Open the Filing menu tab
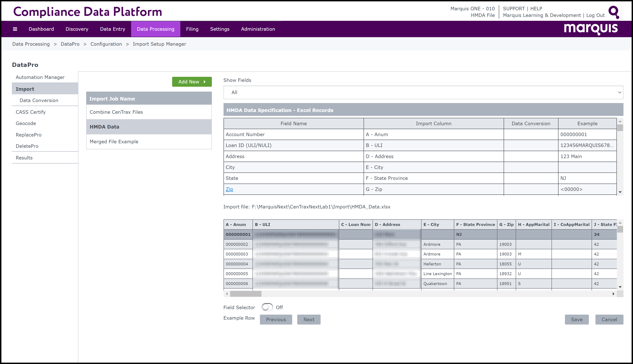This screenshot has width=633, height=364. click(192, 29)
